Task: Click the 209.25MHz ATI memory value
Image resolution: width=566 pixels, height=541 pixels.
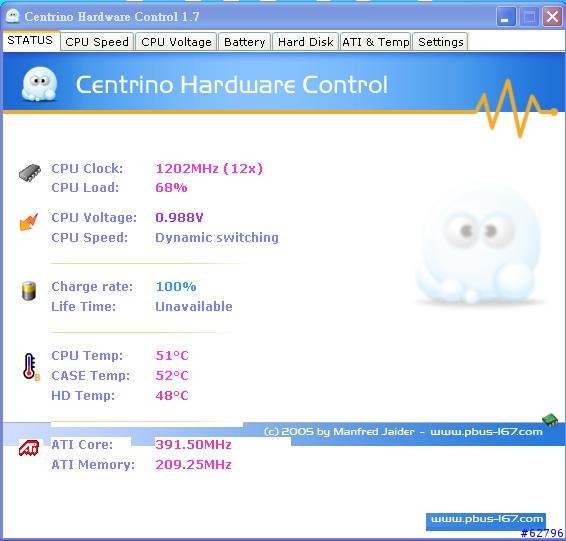Action: tap(193, 464)
